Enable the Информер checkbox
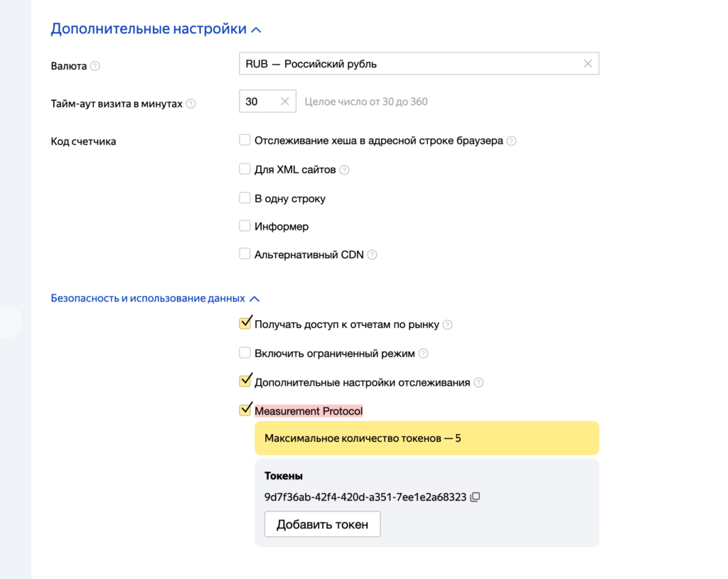Screen dimensions: 728x579 (x=245, y=225)
